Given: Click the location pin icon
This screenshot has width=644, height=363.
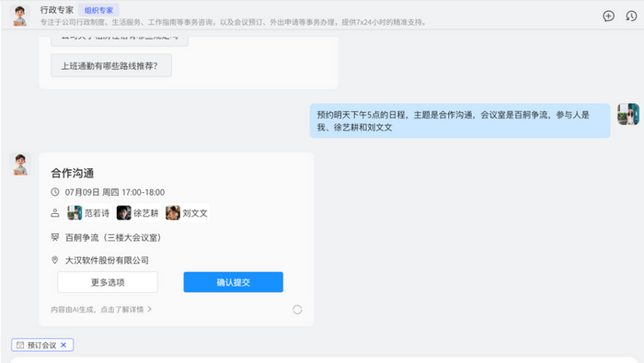Looking at the screenshot, I should [55, 260].
